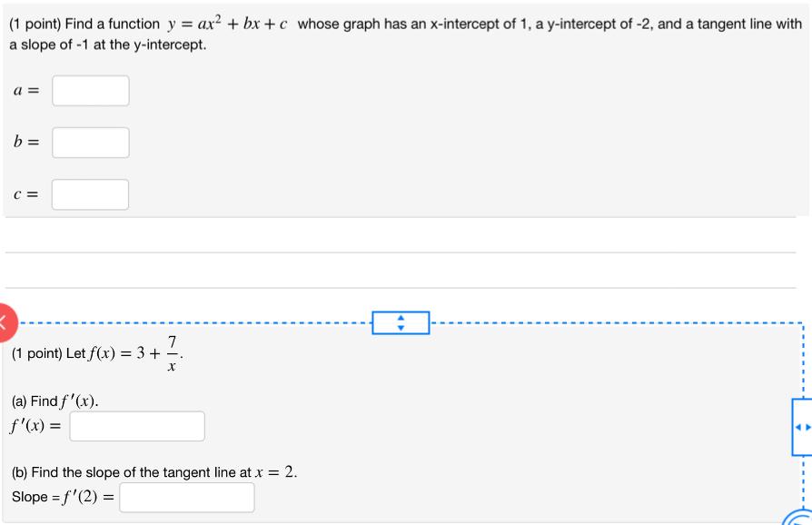Click the red panel collapse icon on left edge
The width and height of the screenshot is (812, 525).
[x=5, y=322]
